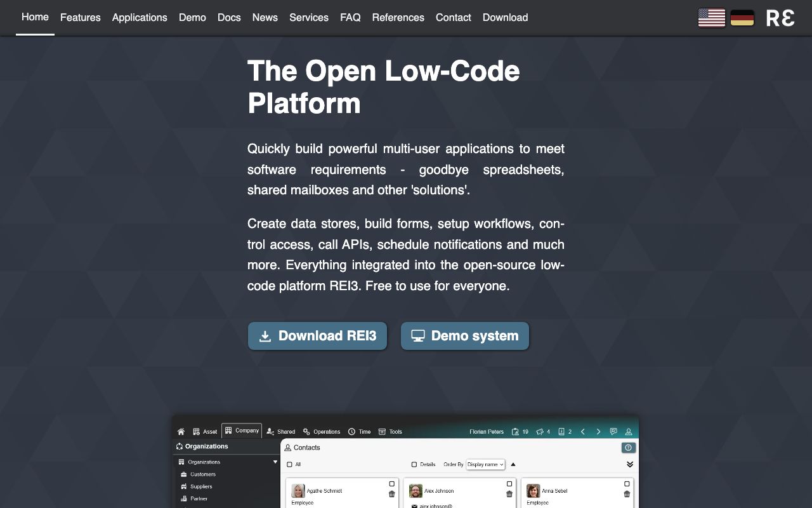Click the user account icon in app header
Image resolution: width=812 pixels, height=508 pixels.
[x=629, y=432]
